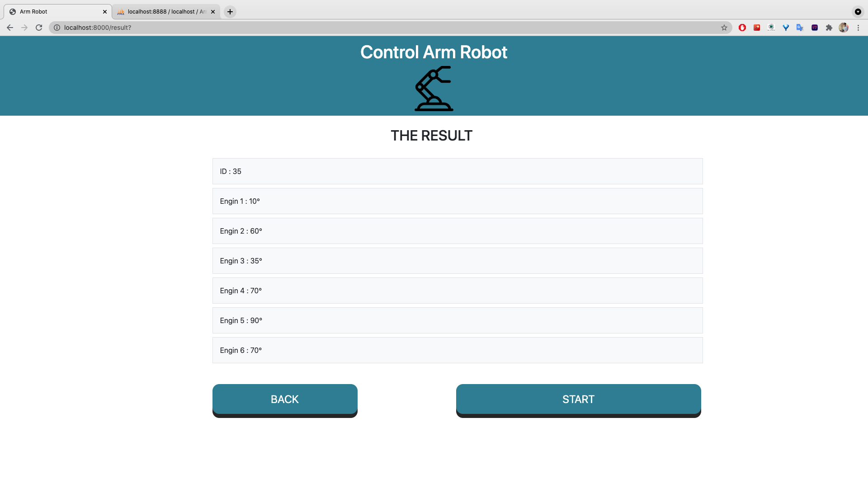Screen dimensions: 868x488
Task: Open Chrome's three-dot menu
Action: [859, 28]
